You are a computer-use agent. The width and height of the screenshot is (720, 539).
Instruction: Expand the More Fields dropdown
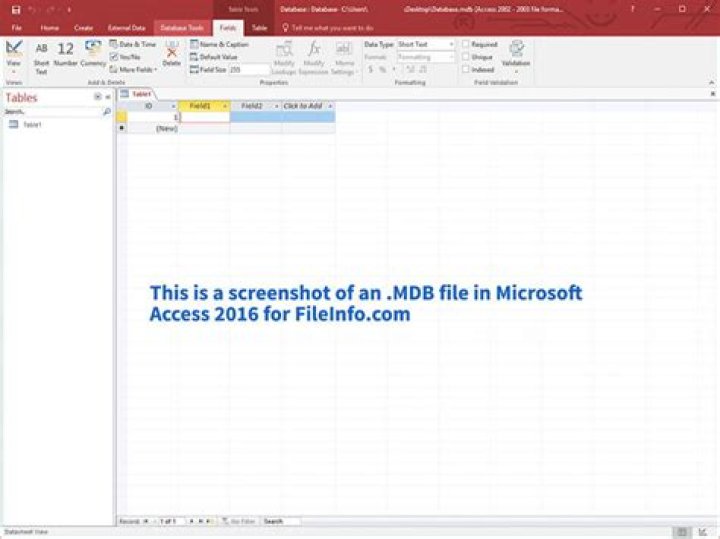click(134, 70)
